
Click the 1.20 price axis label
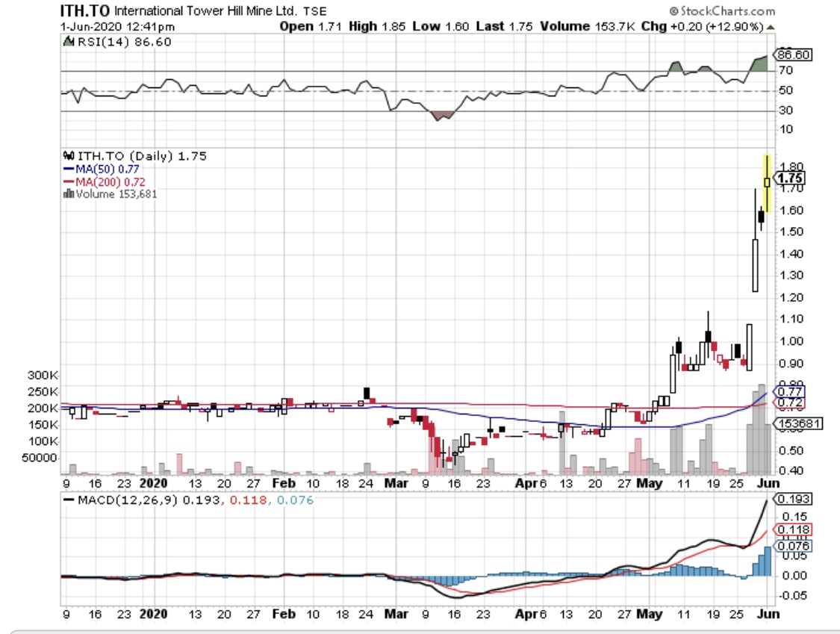tap(791, 297)
